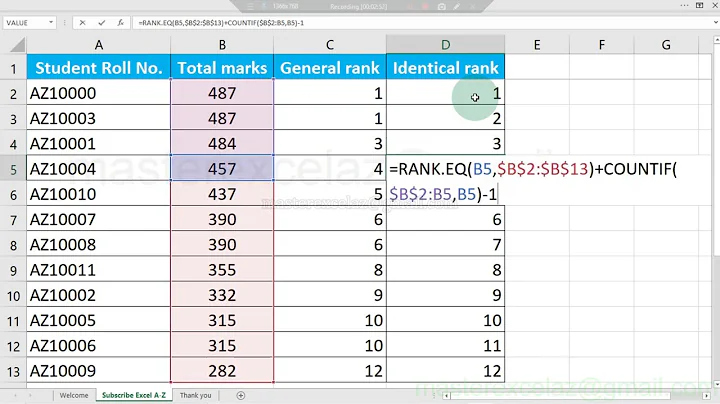Click the 437 total marks cell

point(222,194)
